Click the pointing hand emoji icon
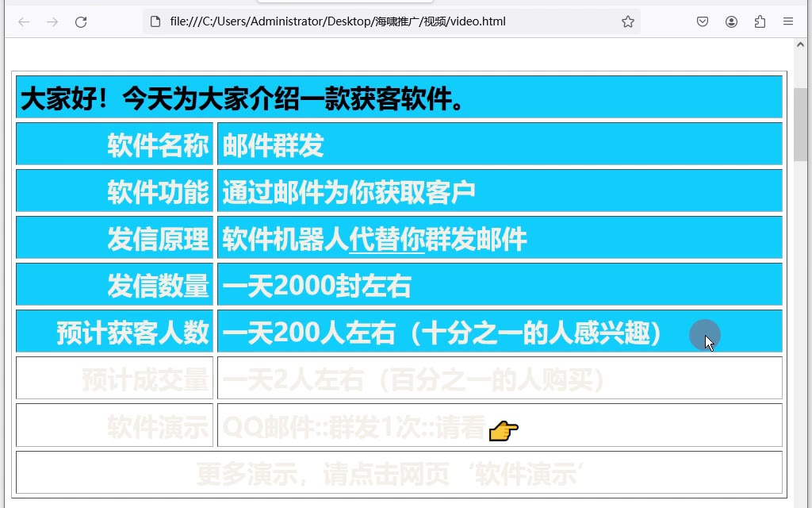 point(504,430)
